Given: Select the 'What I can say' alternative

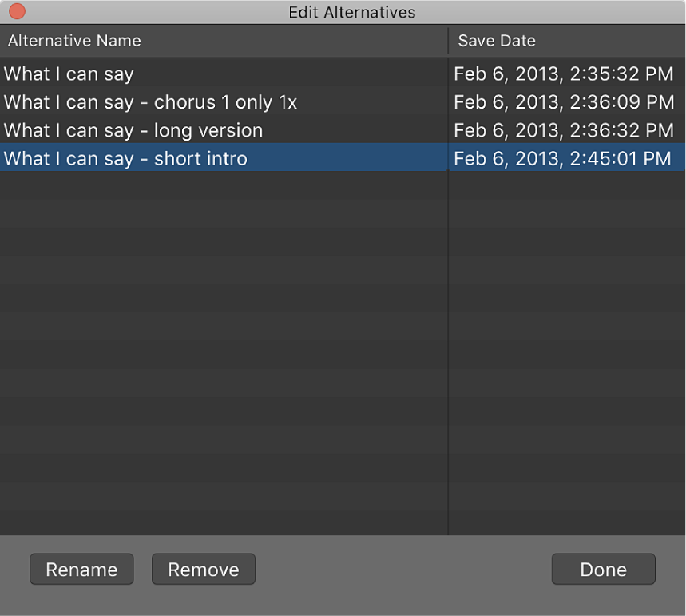Looking at the screenshot, I should [69, 74].
